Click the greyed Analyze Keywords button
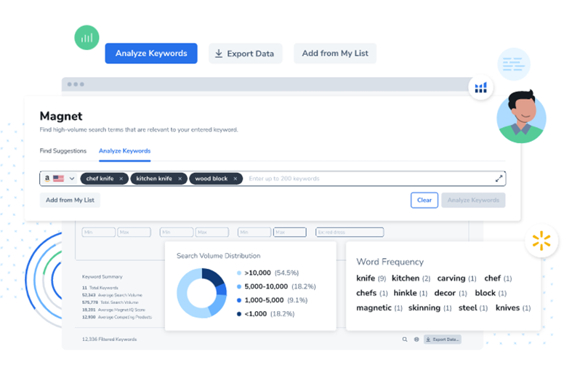This screenshot has height=378, width=588. 473,200
